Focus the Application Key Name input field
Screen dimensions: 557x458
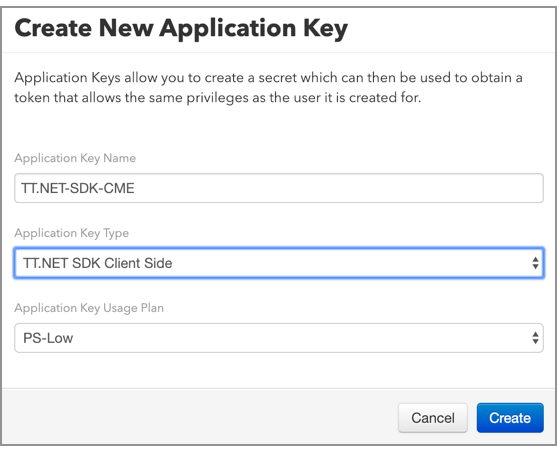pos(279,188)
